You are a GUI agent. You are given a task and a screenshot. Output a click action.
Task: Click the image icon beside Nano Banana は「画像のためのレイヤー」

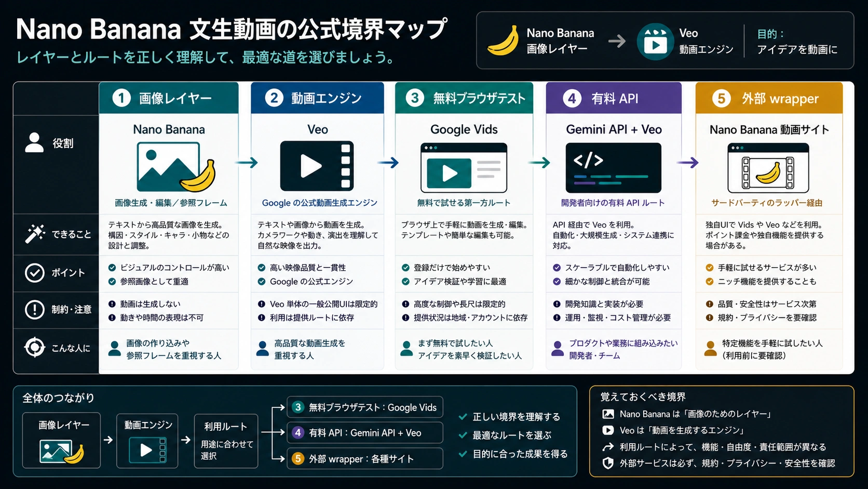[x=608, y=414]
